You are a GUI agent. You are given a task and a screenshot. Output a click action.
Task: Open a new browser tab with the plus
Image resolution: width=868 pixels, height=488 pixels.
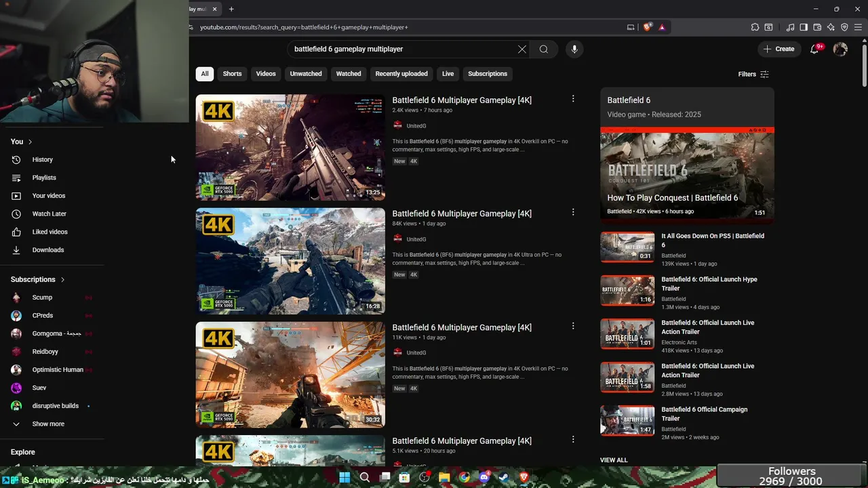coord(231,9)
